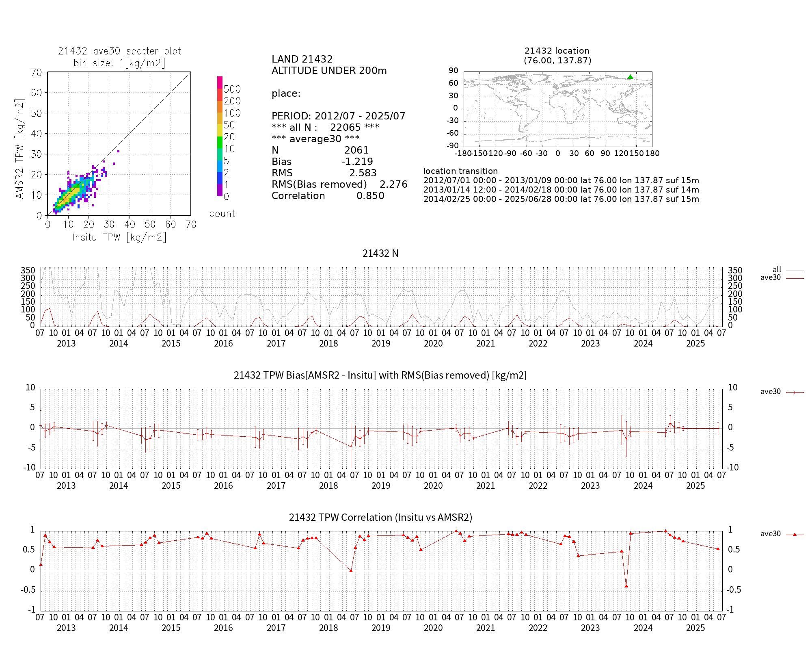Screen dimensions: 812x650
Task: Click the lowest correlation point near -0.4 in late 2023
Action: click(x=626, y=586)
